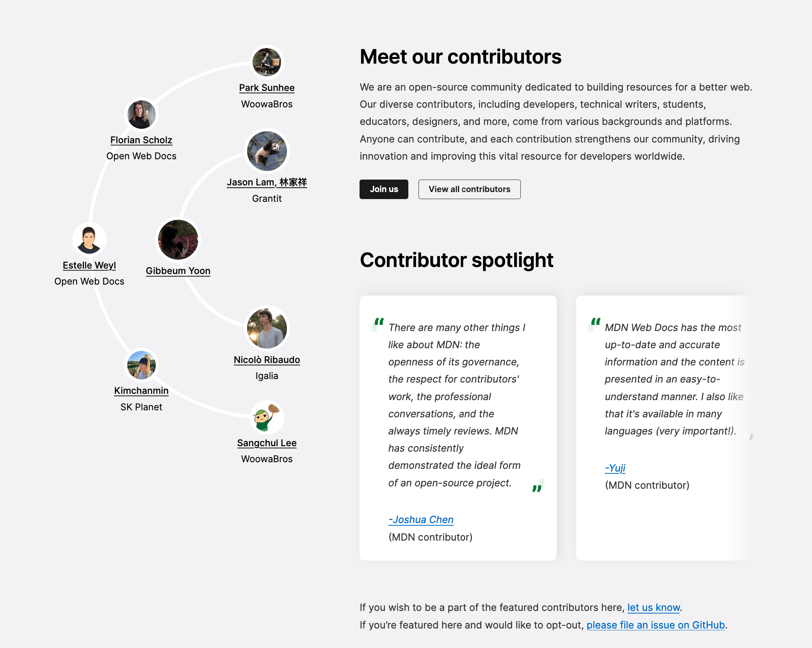
Task: Open the Florian Scholz link
Action: (141, 140)
